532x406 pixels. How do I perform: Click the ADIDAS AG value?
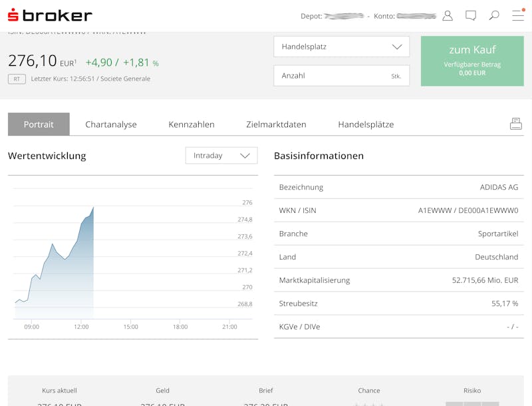click(499, 187)
